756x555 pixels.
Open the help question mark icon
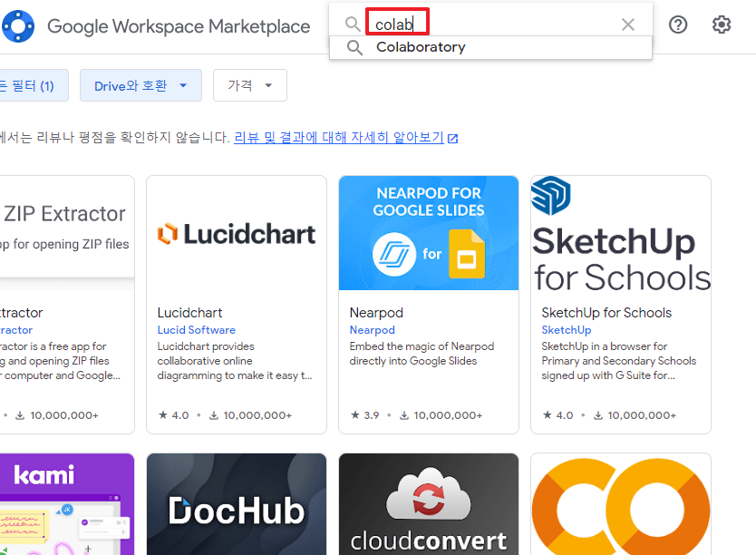(678, 24)
